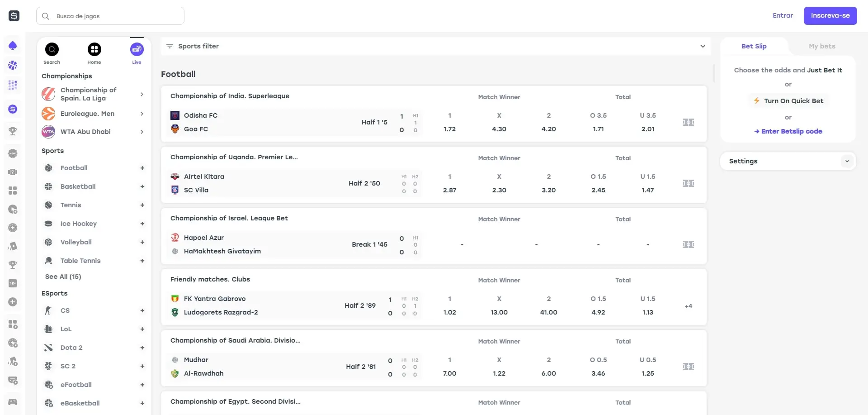
Task: Select the Bet Slip tab
Action: (x=754, y=46)
